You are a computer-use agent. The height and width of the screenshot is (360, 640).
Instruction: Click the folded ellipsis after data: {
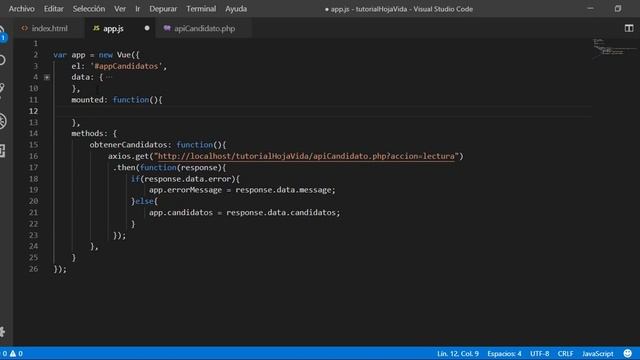point(109,77)
